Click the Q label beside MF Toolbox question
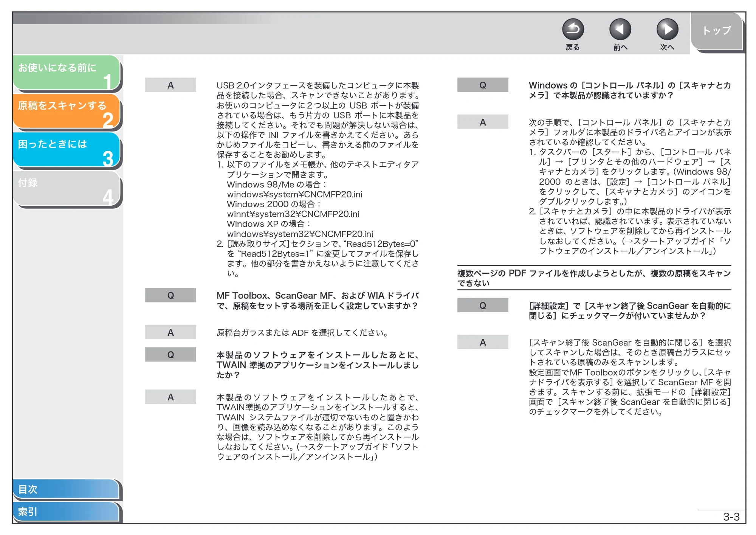 (x=170, y=295)
